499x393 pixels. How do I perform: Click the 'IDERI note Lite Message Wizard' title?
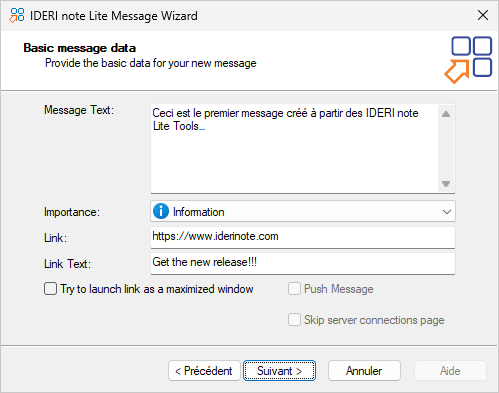pyautogui.click(x=114, y=16)
